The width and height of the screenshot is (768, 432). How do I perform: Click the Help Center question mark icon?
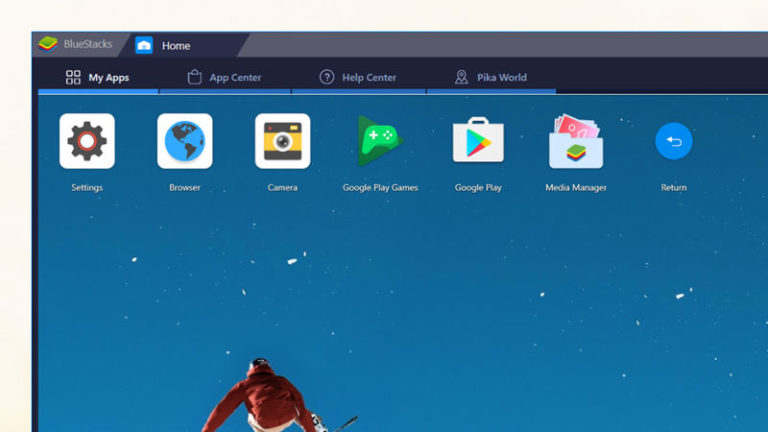pyautogui.click(x=327, y=77)
